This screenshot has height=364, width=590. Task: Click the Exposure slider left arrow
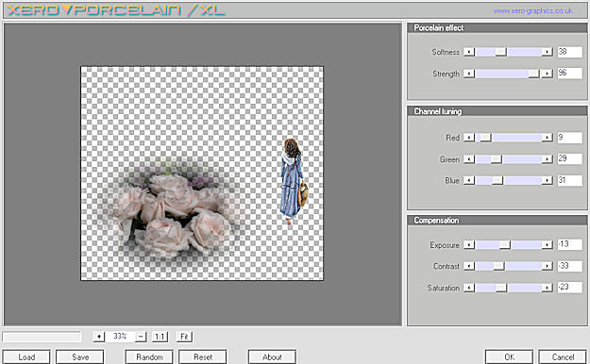click(x=469, y=245)
